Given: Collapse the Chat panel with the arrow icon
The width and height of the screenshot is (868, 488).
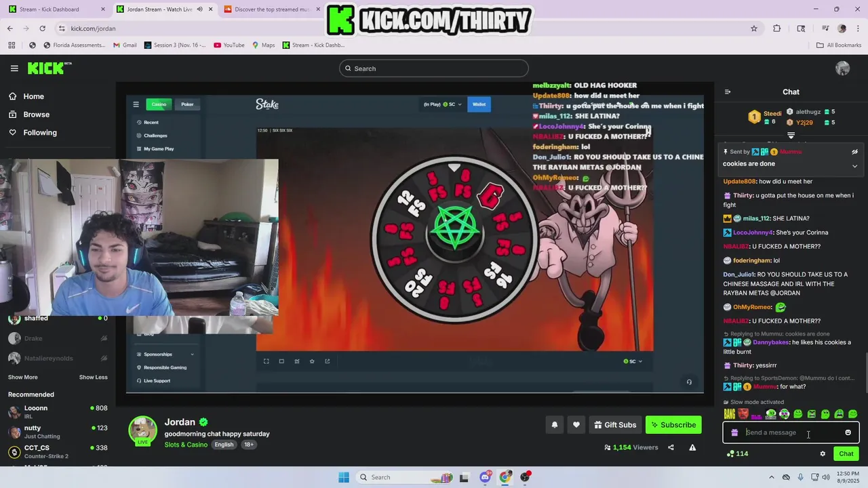Looking at the screenshot, I should [728, 92].
